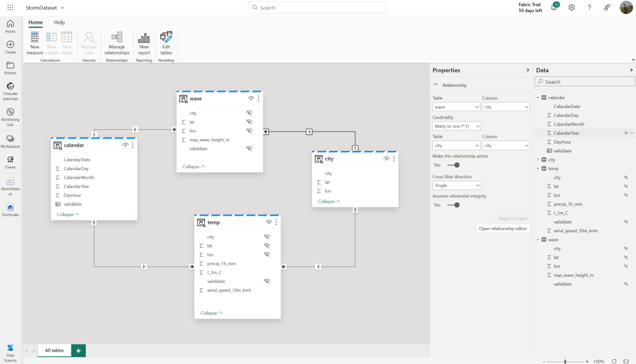The height and width of the screenshot is (364, 636).
Task: Open Manage relationships in ribbon
Action: 117,43
